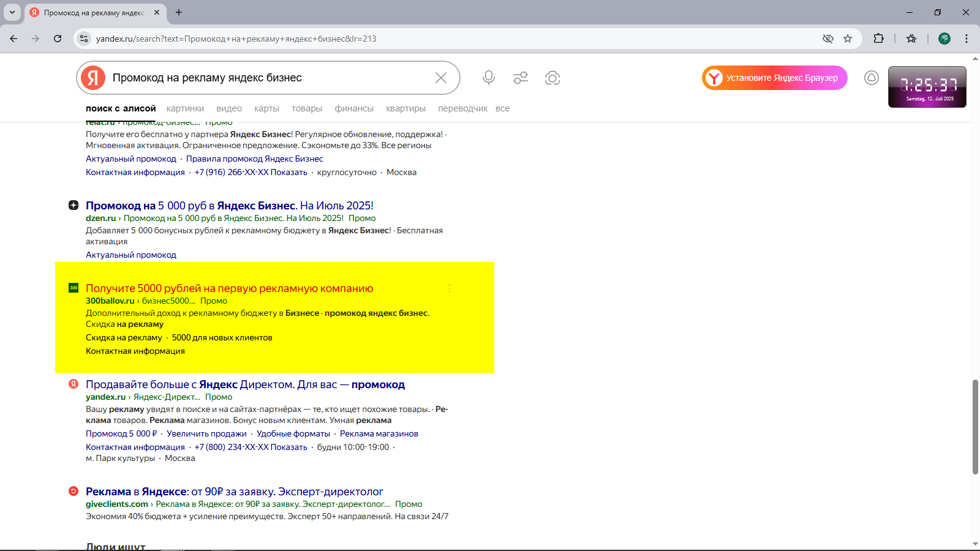Open Промокод на 5 000 руб result
Screen dimensions: 980x551
pyautogui.click(x=230, y=206)
